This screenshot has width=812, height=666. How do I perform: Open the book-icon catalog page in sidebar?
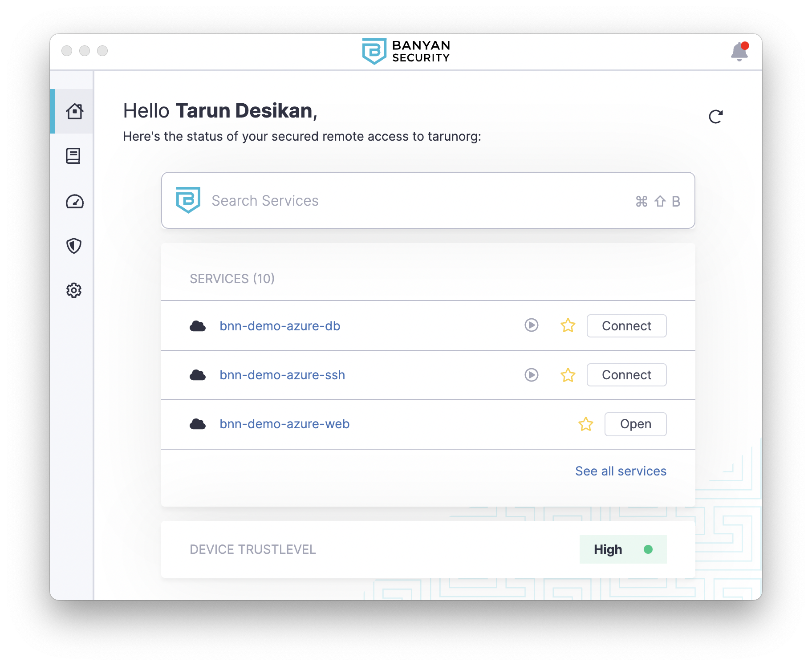click(73, 156)
